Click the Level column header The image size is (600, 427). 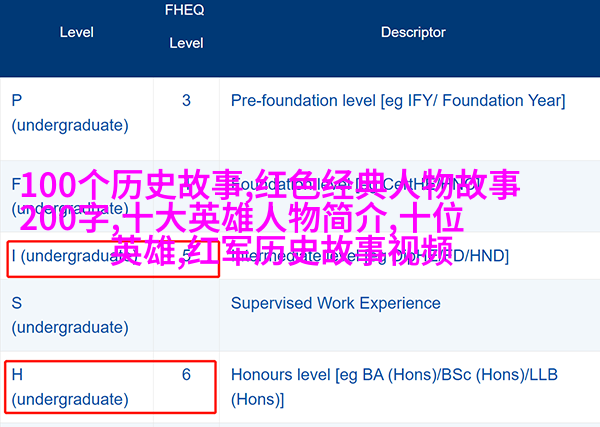(77, 32)
